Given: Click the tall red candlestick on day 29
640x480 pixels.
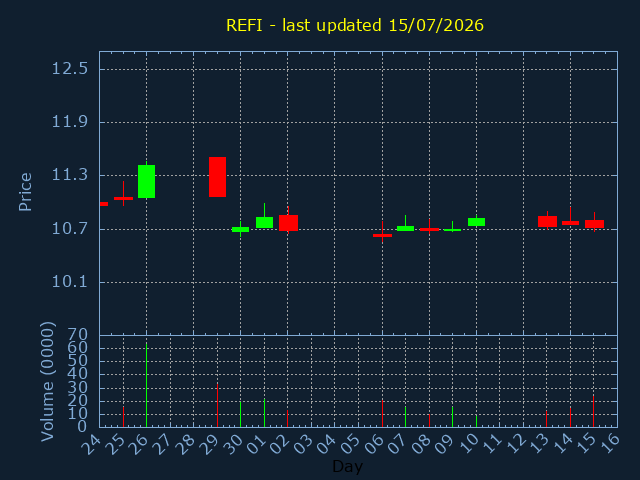Looking at the screenshot, I should tap(218, 177).
